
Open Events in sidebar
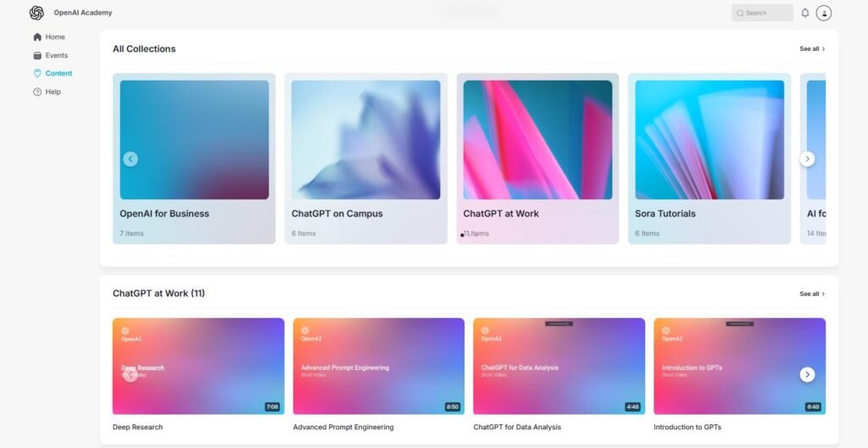click(x=50, y=55)
